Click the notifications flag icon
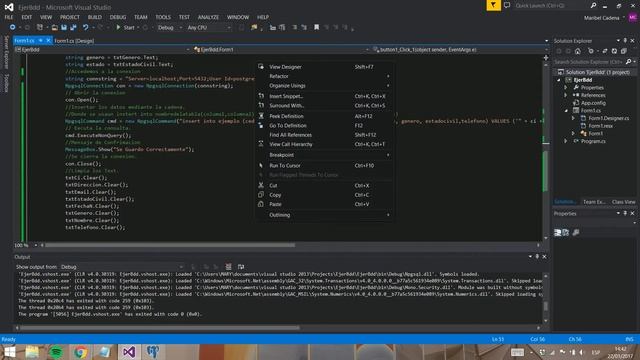This screenshot has height=360, width=640. click(493, 5)
